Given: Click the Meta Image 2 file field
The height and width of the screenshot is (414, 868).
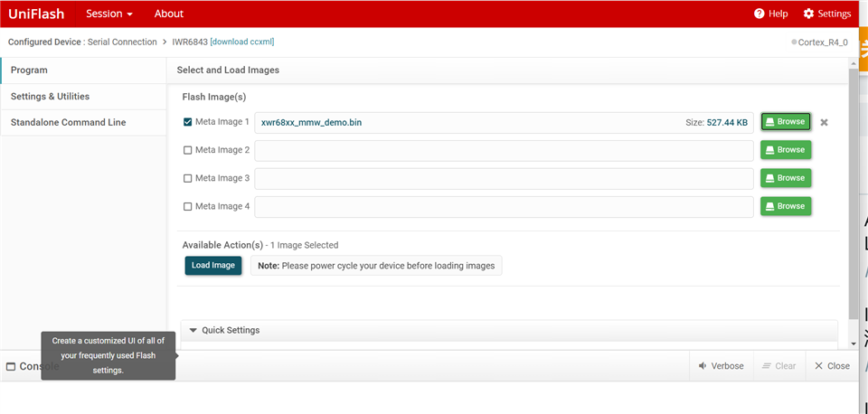Looking at the screenshot, I should tap(504, 151).
